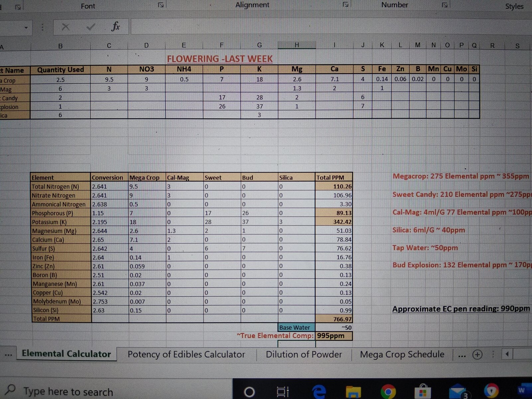The image size is (532, 399).
Task: Click the Cancel X icon in formula bar
Action: (66, 27)
